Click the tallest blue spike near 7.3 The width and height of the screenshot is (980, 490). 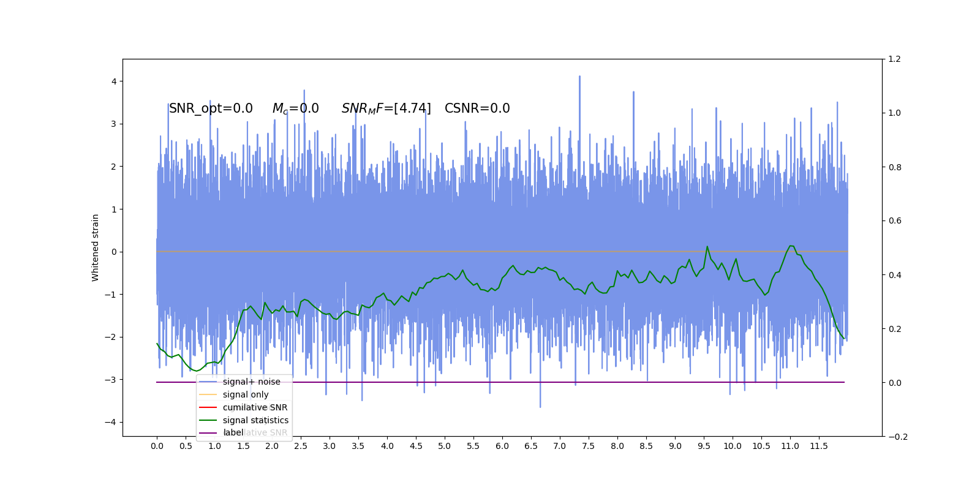(x=579, y=77)
